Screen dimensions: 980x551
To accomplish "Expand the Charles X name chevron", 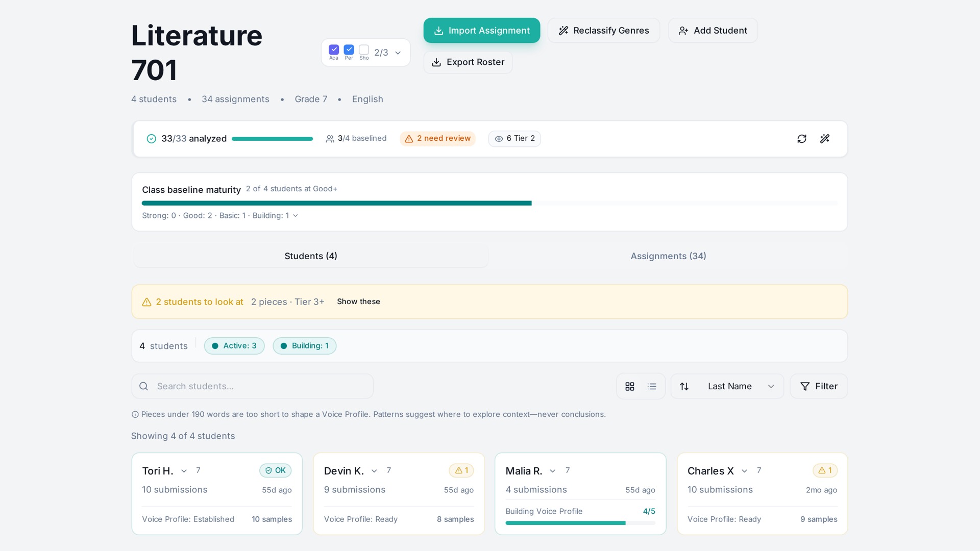I will [744, 471].
